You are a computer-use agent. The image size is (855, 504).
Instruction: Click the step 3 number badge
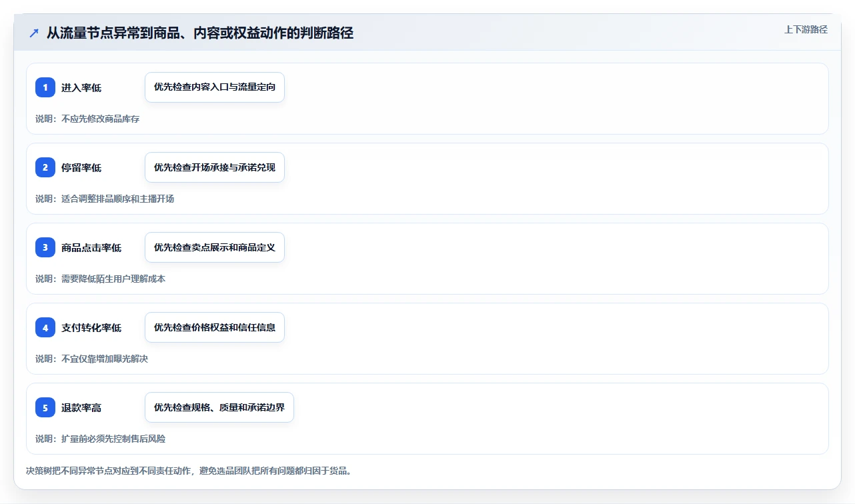[45, 247]
